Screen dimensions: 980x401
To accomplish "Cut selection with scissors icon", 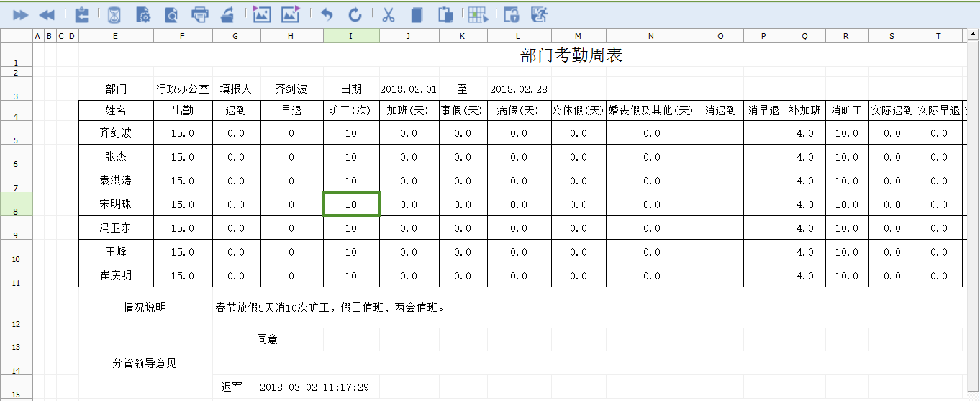I will tap(389, 14).
